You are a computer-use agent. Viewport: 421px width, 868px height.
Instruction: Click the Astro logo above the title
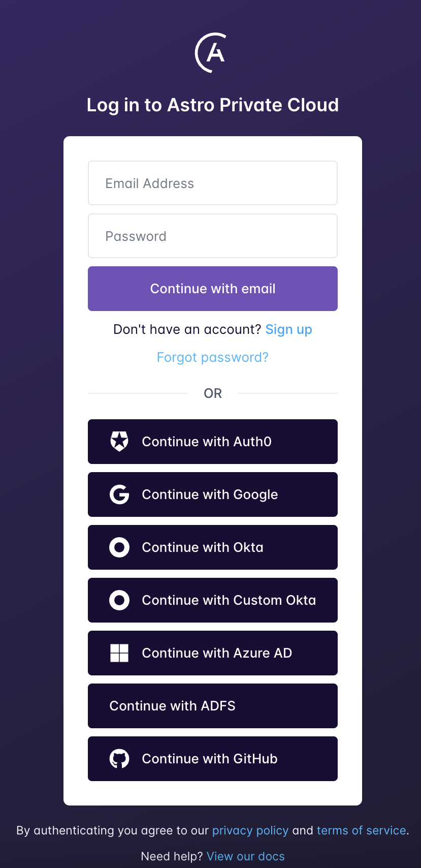[210, 52]
